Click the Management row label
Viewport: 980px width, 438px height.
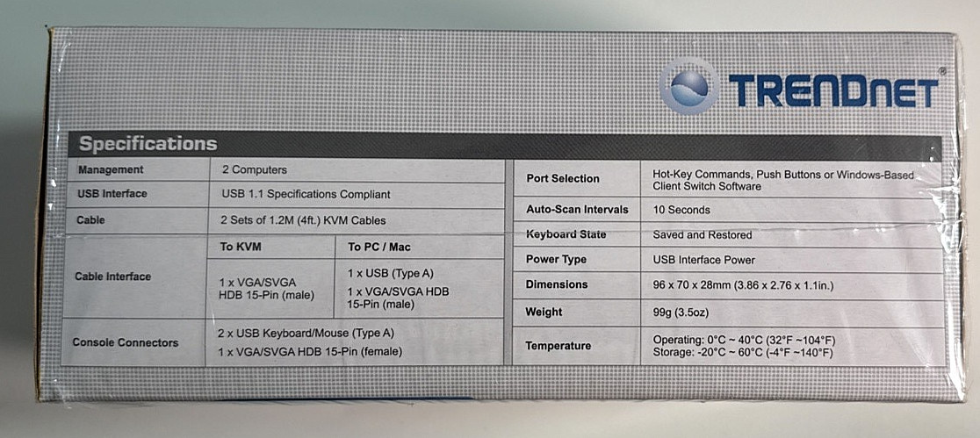(111, 169)
